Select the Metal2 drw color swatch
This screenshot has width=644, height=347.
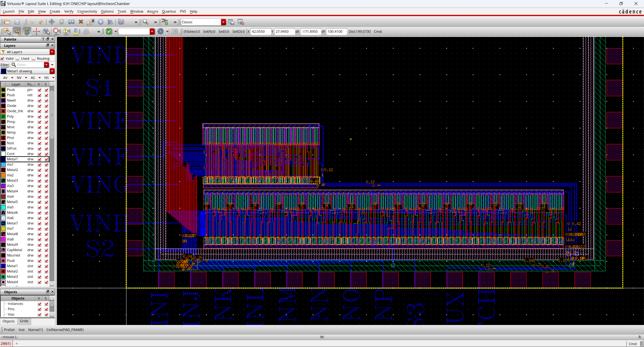click(3, 170)
